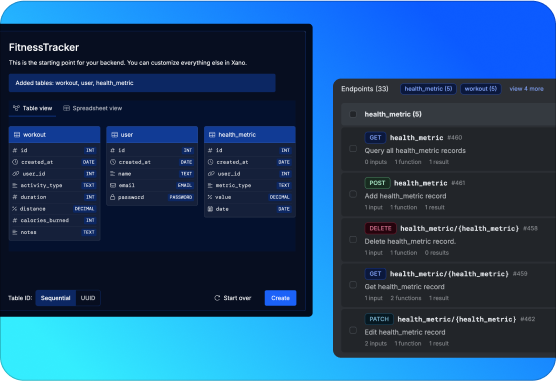
Task: Open the view 4 more link
Action: (527, 89)
